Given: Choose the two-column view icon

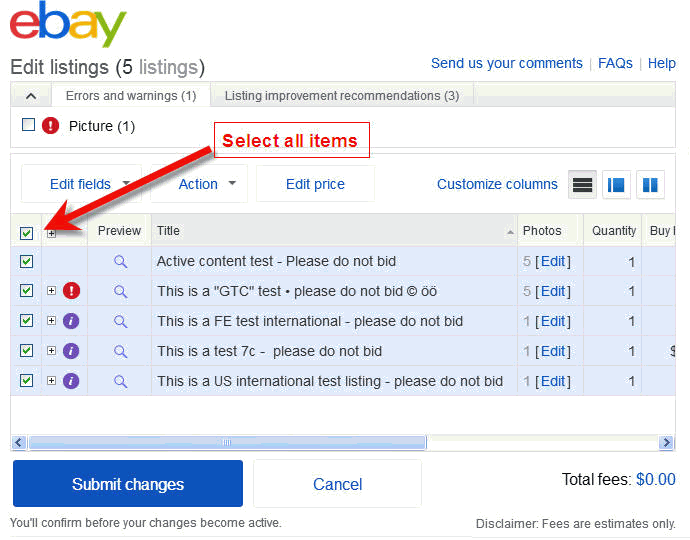Looking at the screenshot, I should click(650, 185).
